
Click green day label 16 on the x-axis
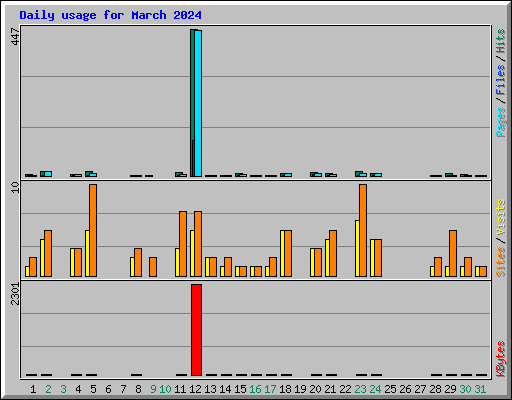tap(255, 389)
